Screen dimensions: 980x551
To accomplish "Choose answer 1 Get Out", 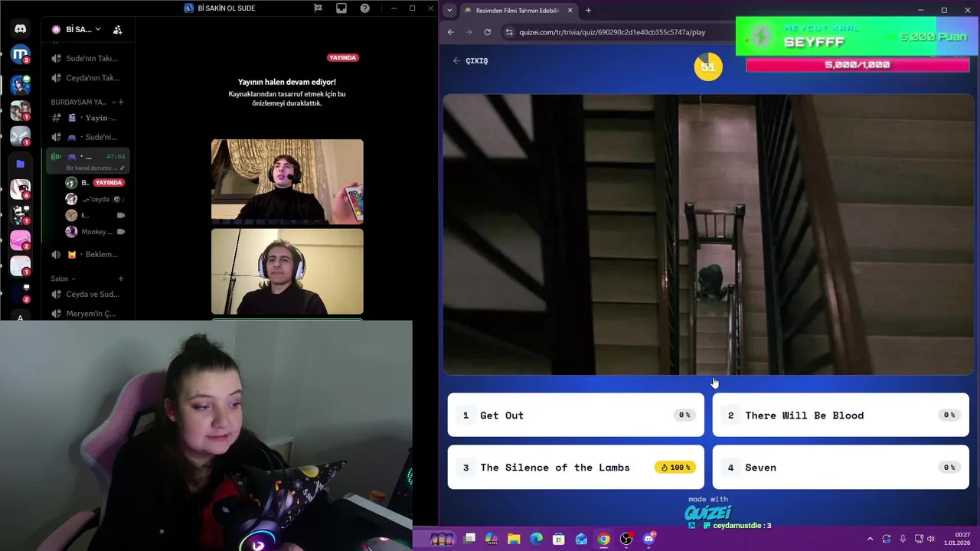I will pyautogui.click(x=576, y=415).
